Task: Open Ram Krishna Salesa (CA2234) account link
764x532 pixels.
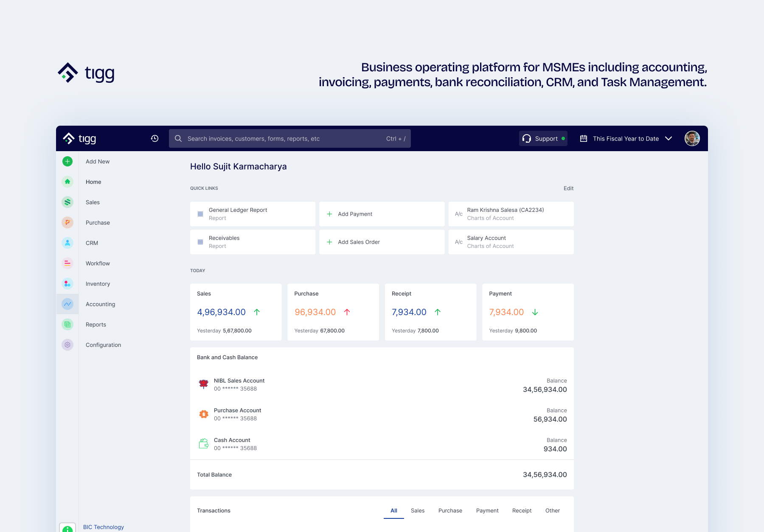Action: [511, 214]
